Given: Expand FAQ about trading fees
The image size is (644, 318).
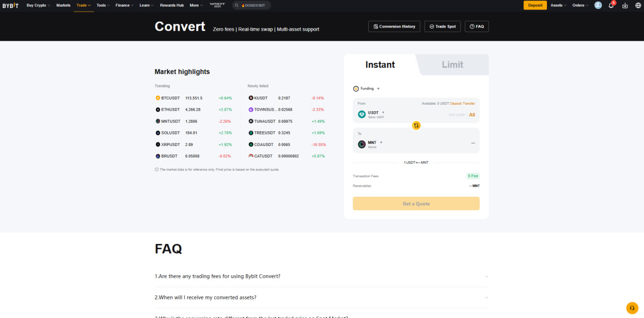Looking at the screenshot, I should point(321,276).
